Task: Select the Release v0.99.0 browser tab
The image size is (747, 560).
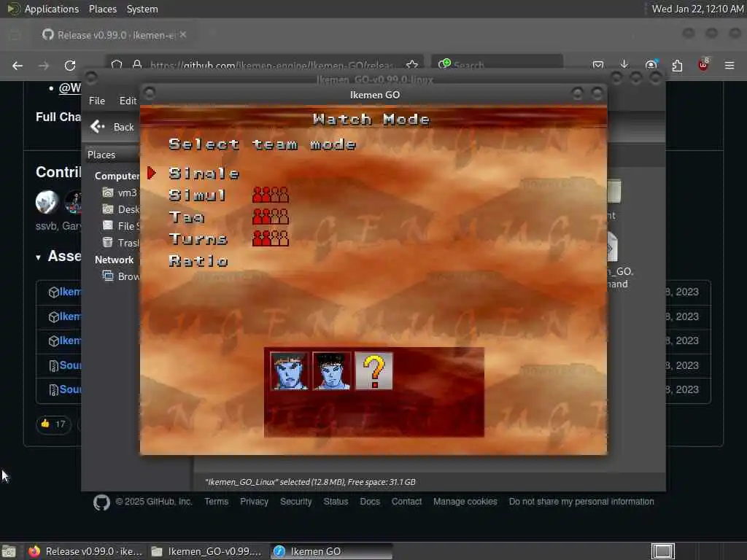Action: 115,35
